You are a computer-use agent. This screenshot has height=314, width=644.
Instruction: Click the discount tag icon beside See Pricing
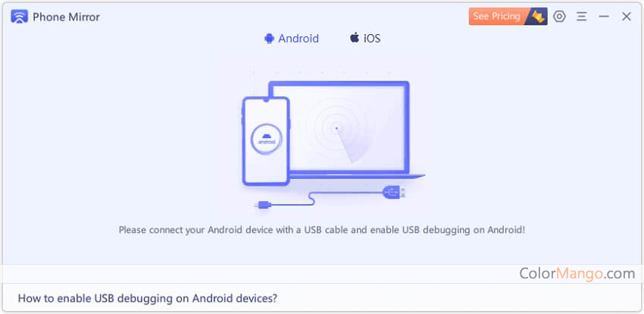click(x=538, y=17)
